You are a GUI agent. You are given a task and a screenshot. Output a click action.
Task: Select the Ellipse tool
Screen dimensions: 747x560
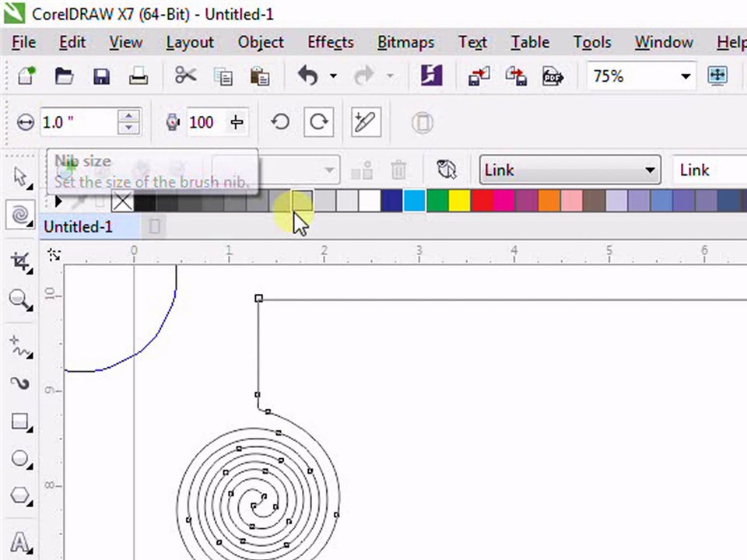coord(20,458)
